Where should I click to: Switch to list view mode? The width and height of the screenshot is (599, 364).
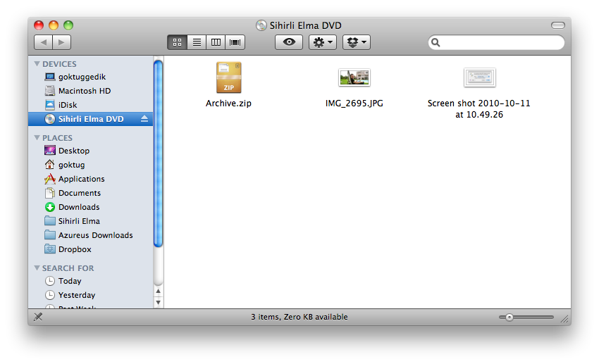[x=197, y=42]
